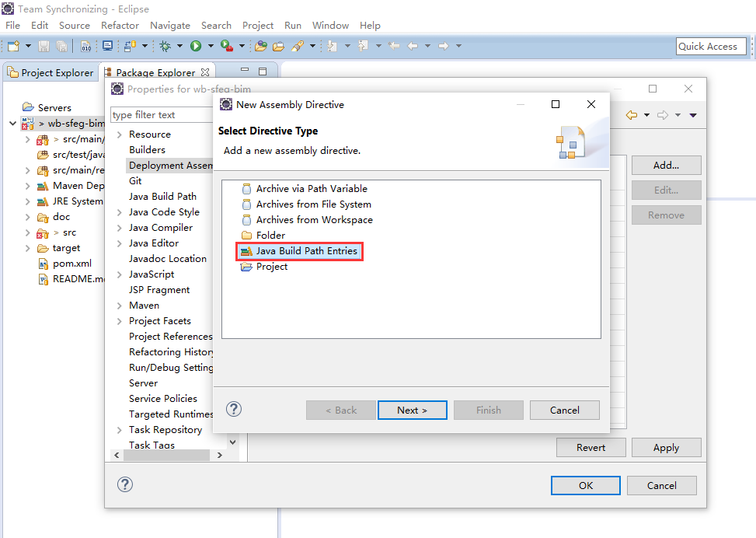This screenshot has width=756, height=538.
Task: Maximize the Package Explorer view
Action: (x=263, y=72)
